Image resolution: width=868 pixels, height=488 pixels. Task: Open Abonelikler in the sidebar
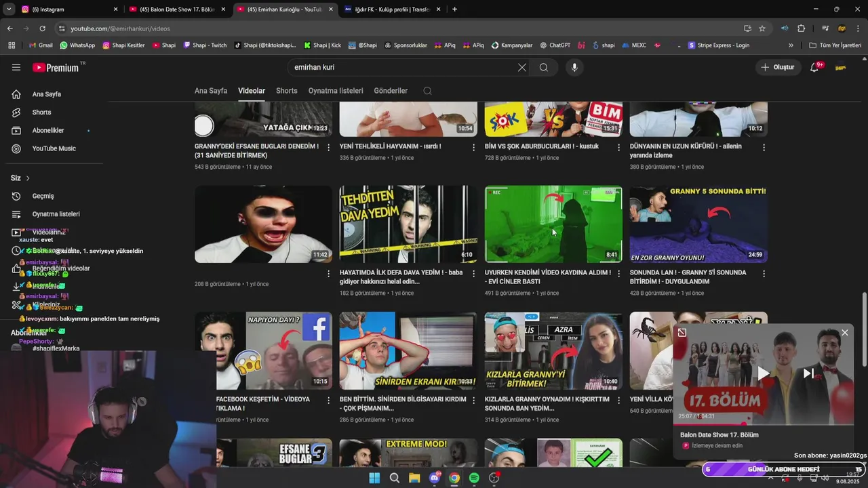(47, 130)
